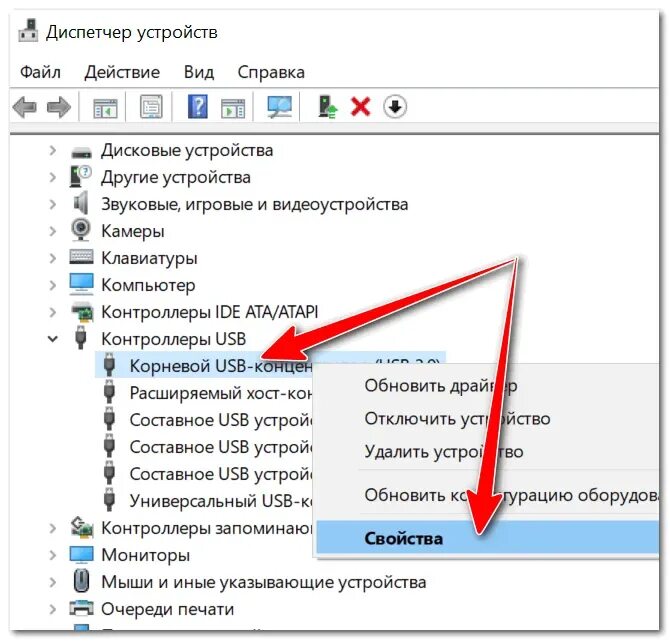670x641 pixels.
Task: Select the Клавиатуры category label
Action: click(149, 258)
